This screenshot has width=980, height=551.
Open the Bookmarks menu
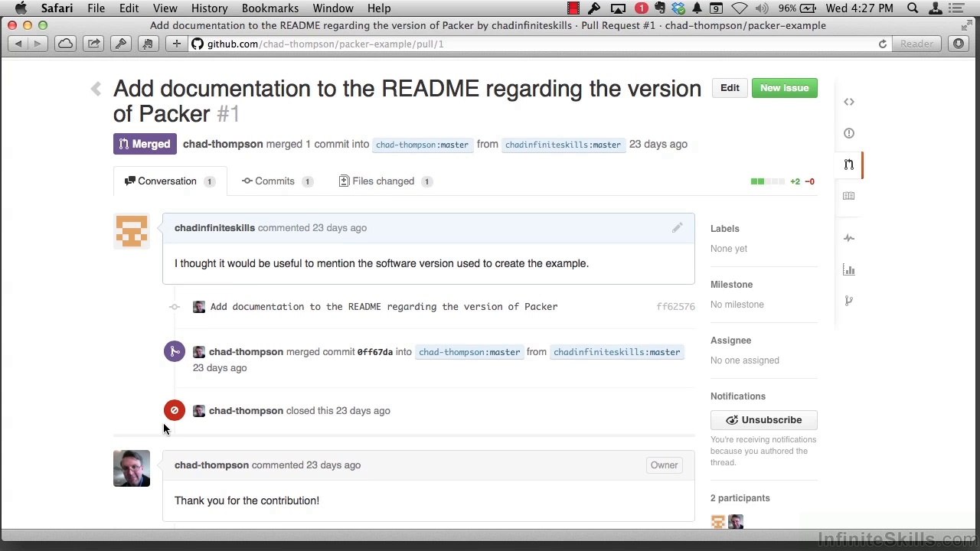click(x=270, y=8)
